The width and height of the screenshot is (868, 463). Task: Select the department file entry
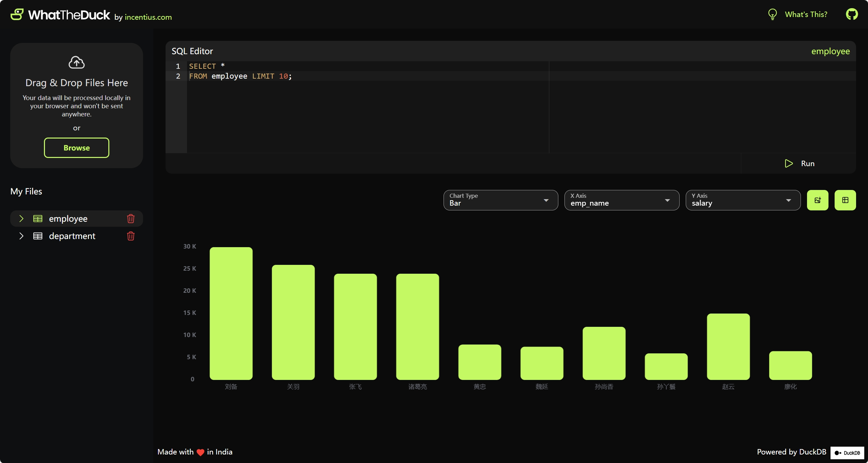(x=72, y=236)
